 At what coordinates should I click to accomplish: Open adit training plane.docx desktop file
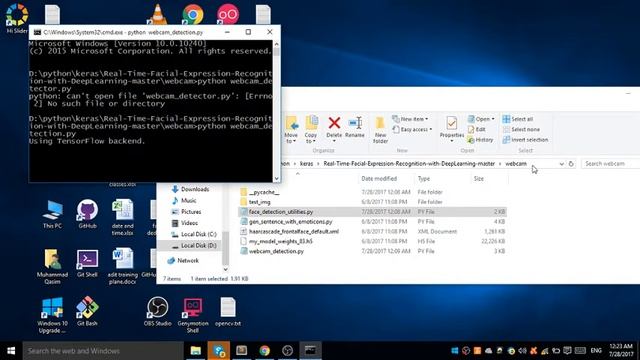coord(122,266)
